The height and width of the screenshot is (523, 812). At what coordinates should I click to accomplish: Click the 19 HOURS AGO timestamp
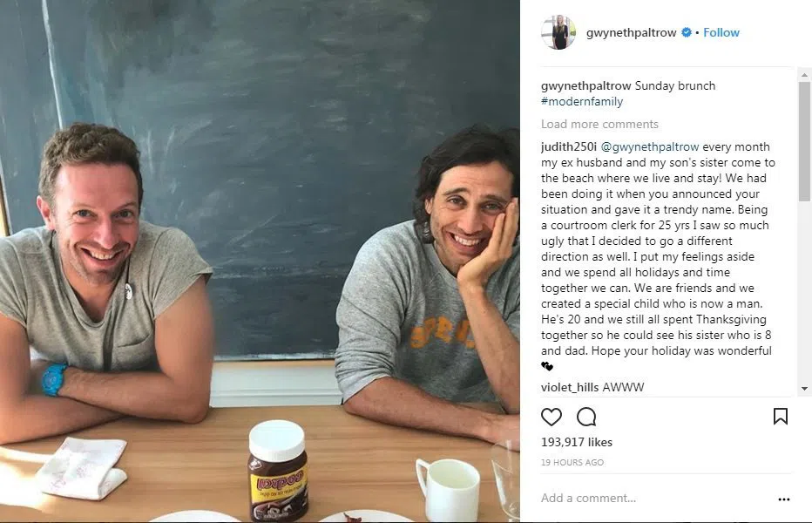pyautogui.click(x=572, y=462)
